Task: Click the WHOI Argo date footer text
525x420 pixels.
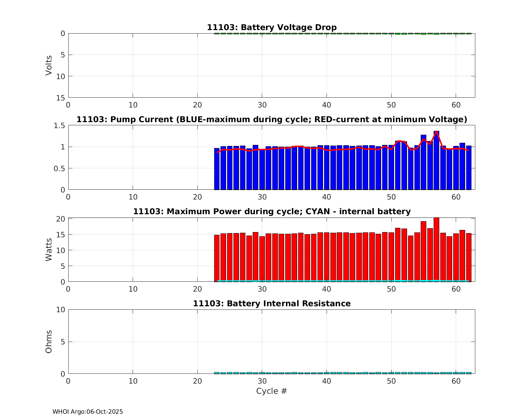Action: click(x=87, y=412)
